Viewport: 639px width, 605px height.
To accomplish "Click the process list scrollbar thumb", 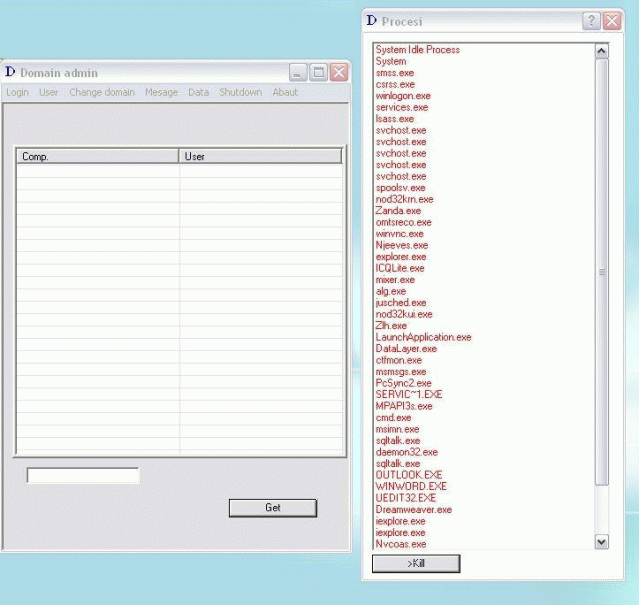I will [602, 272].
